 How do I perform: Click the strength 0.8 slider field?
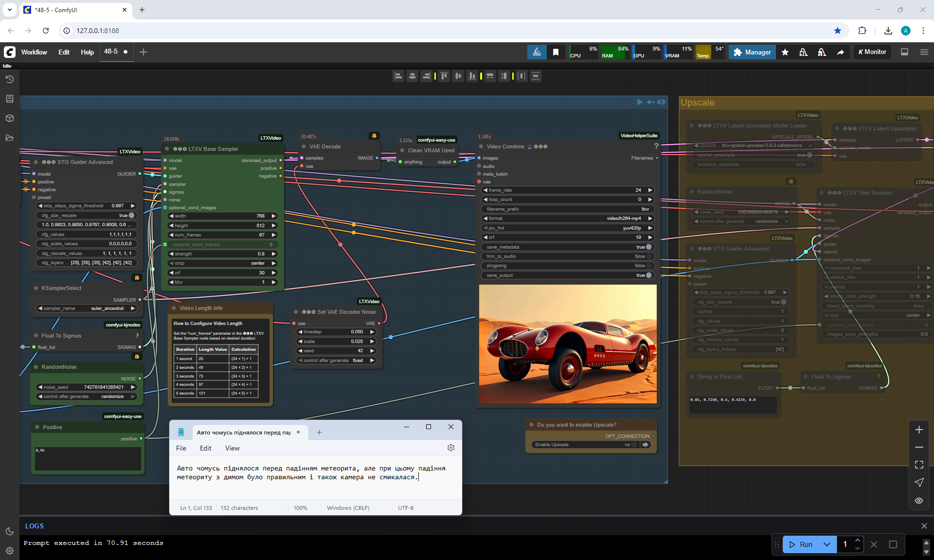[222, 254]
